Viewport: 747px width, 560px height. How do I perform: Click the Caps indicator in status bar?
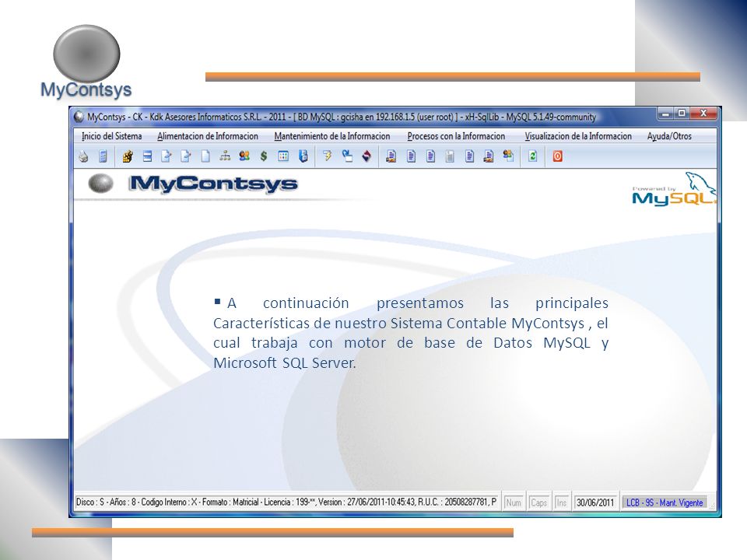tap(538, 502)
